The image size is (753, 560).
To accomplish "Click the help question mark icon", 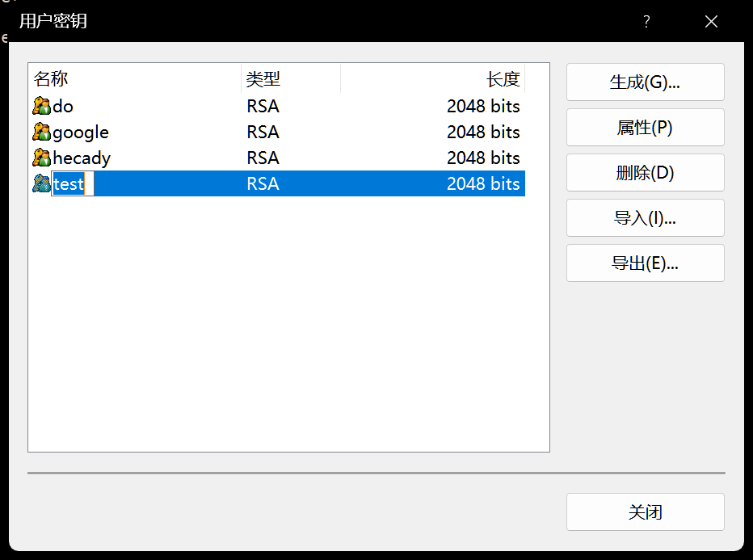I will pyautogui.click(x=646, y=22).
